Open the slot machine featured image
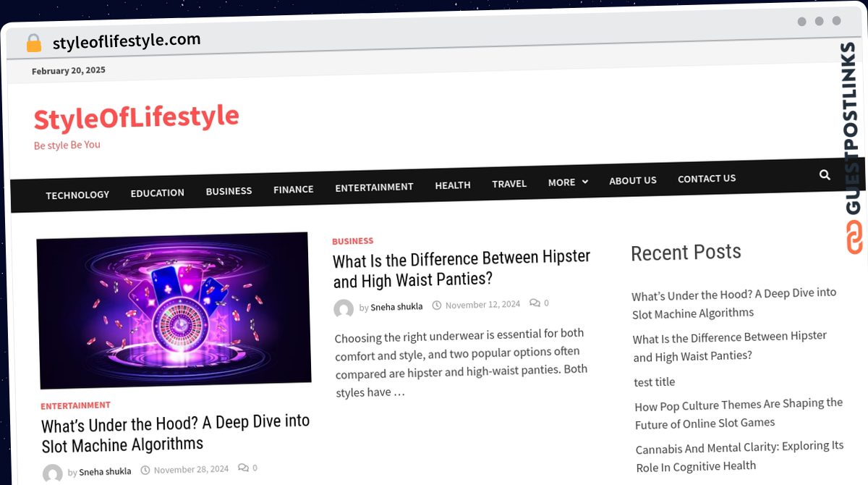The height and width of the screenshot is (485, 868). 174,310
